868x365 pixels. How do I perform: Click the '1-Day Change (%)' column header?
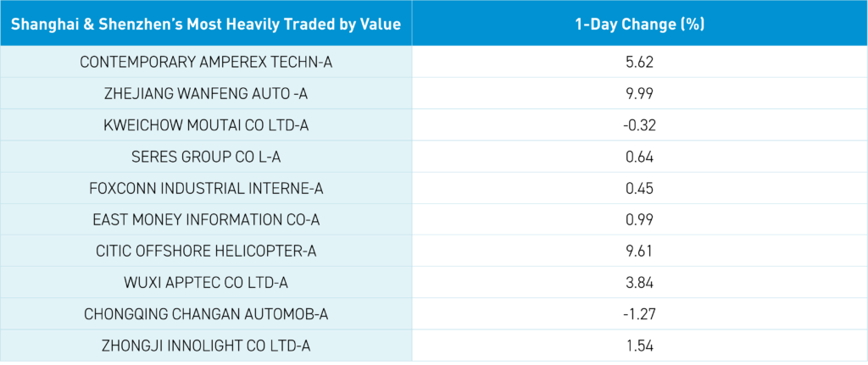(x=639, y=24)
